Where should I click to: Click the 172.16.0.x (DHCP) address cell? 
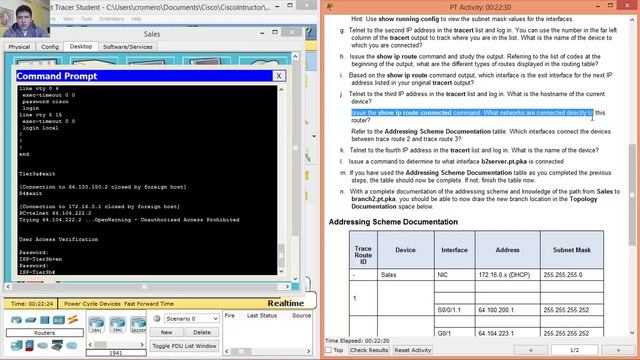(507, 275)
